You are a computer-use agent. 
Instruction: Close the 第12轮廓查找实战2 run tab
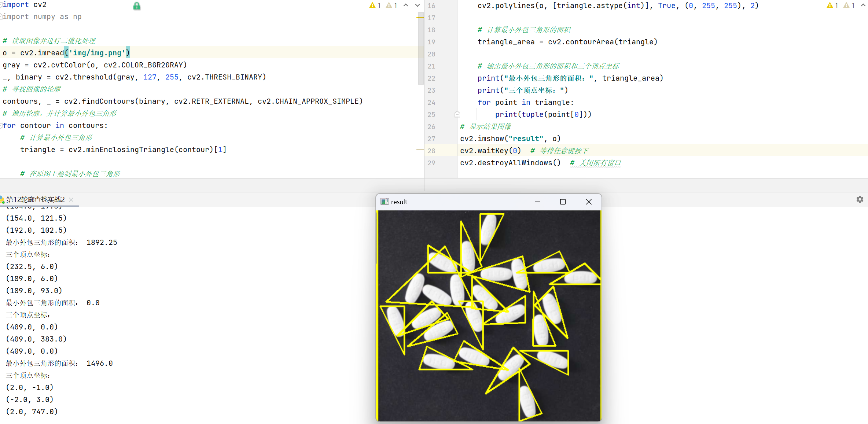point(71,199)
